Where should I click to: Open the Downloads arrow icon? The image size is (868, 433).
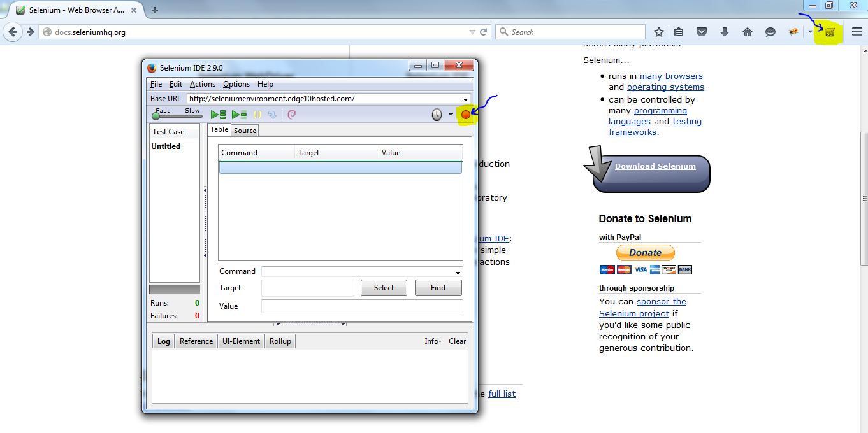coord(725,32)
